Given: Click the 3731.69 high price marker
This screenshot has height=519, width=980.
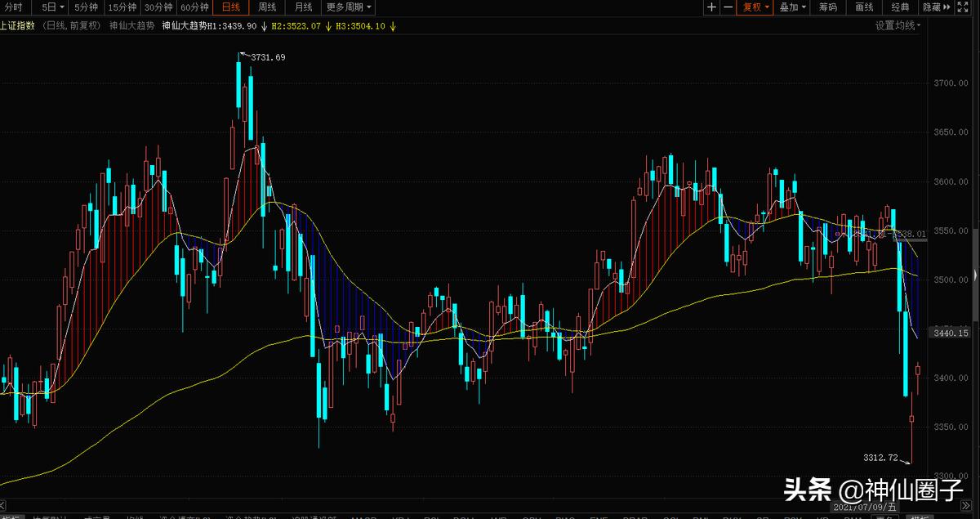Looking at the screenshot, I should click(x=268, y=57).
